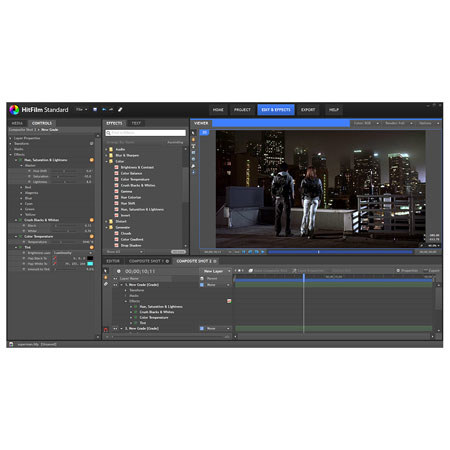This screenshot has height=450, width=450.
Task: Select the Hue Colorize effect icon
Action: pos(117,197)
